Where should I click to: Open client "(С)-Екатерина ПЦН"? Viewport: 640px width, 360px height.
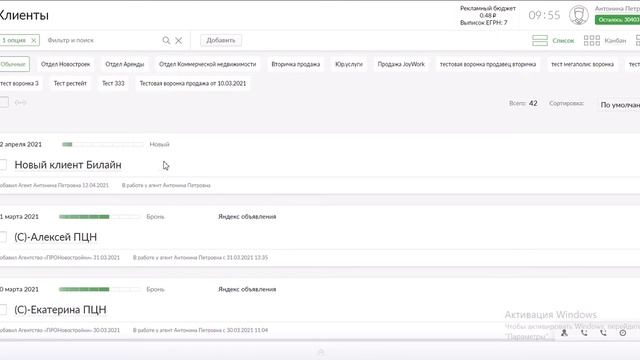pyautogui.click(x=60, y=309)
